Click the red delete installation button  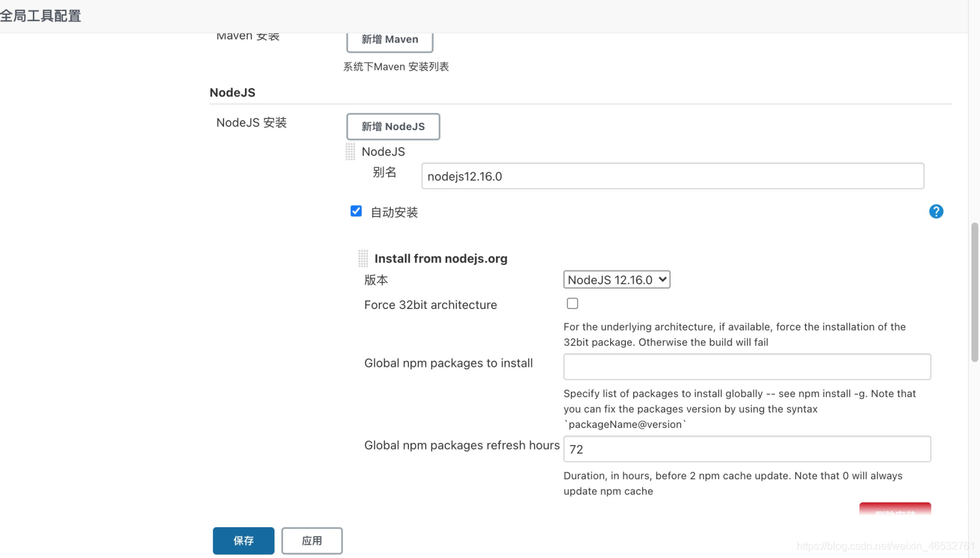coord(895,509)
